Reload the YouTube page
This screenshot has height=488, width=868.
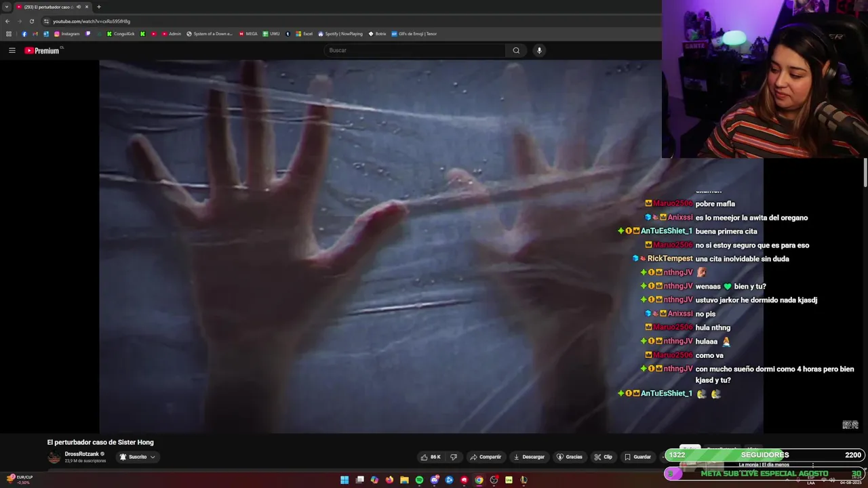(32, 21)
